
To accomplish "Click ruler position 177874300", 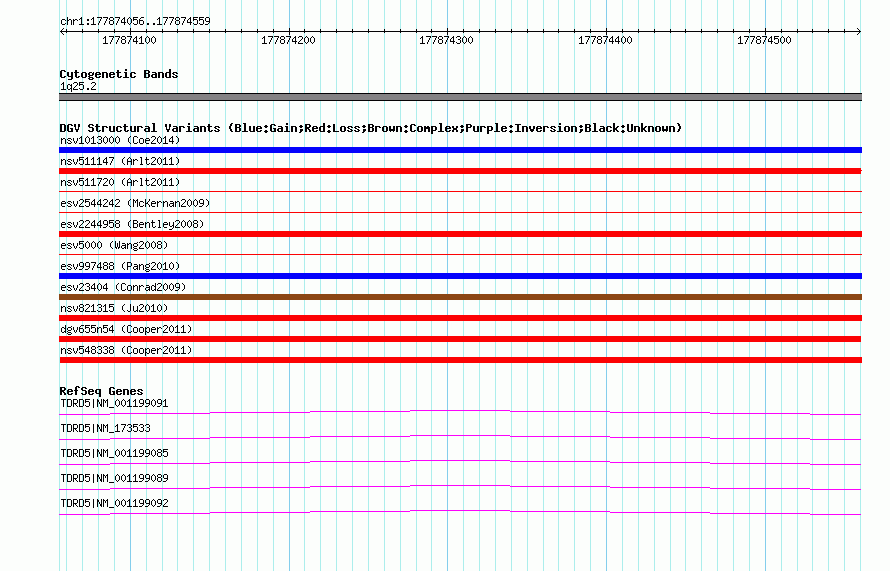I will 446,40.
